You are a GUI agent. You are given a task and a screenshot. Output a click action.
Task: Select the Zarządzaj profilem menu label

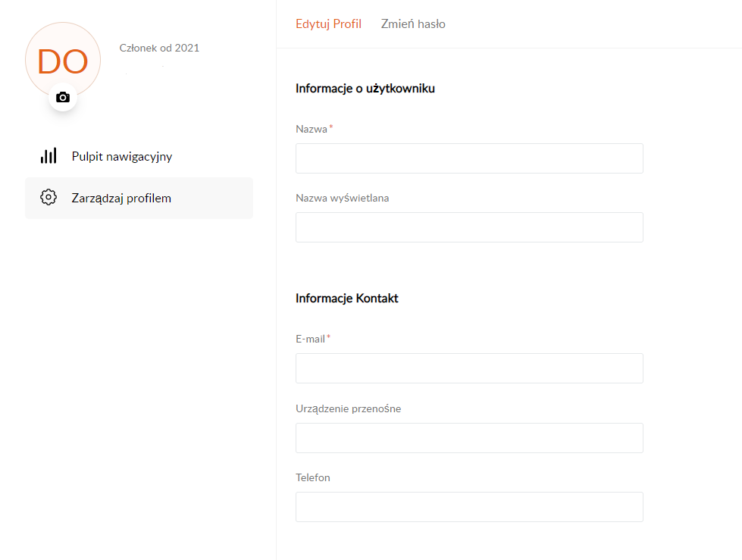coord(121,199)
